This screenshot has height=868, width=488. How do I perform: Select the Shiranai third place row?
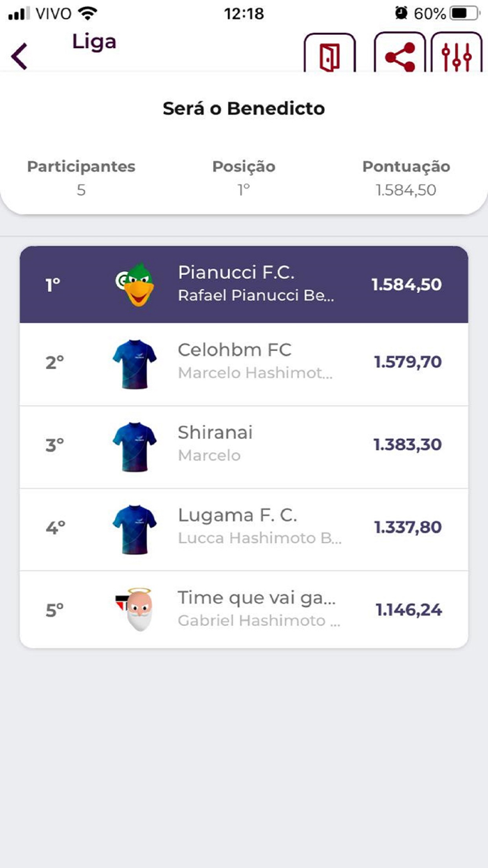(244, 445)
